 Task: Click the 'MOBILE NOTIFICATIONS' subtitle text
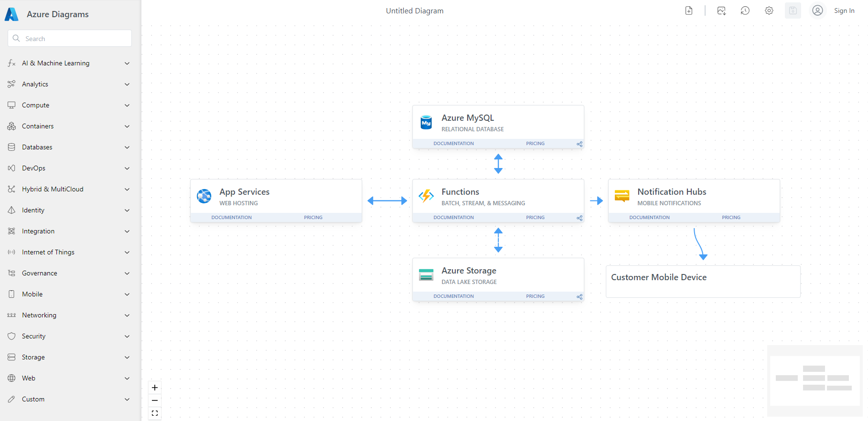click(x=669, y=203)
